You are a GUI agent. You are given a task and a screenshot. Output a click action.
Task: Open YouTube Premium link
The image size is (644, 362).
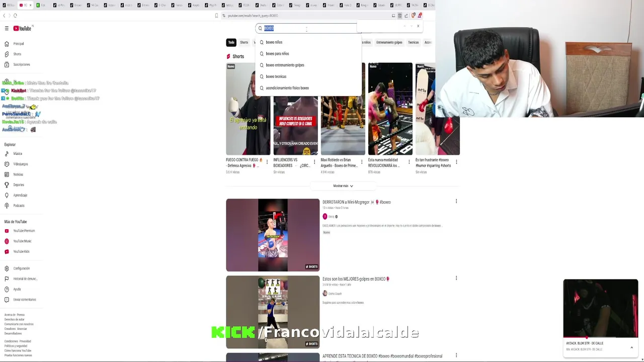(x=20, y=231)
